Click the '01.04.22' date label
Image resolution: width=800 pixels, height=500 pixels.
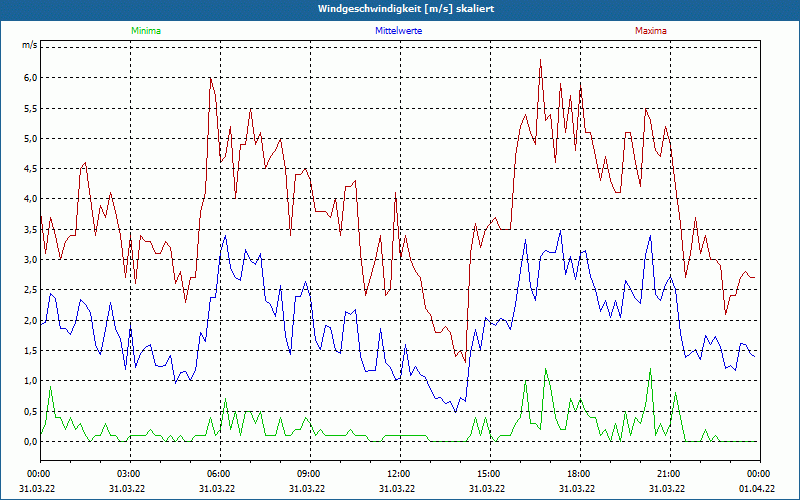pyautogui.click(x=758, y=488)
